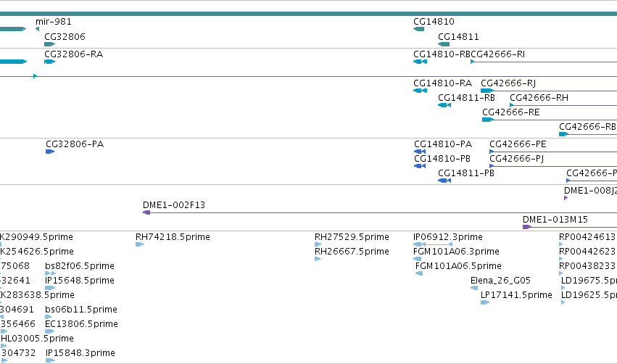This screenshot has height=364, width=617.
Task: Click the RH27529.5prime EST label
Action: click(x=352, y=237)
